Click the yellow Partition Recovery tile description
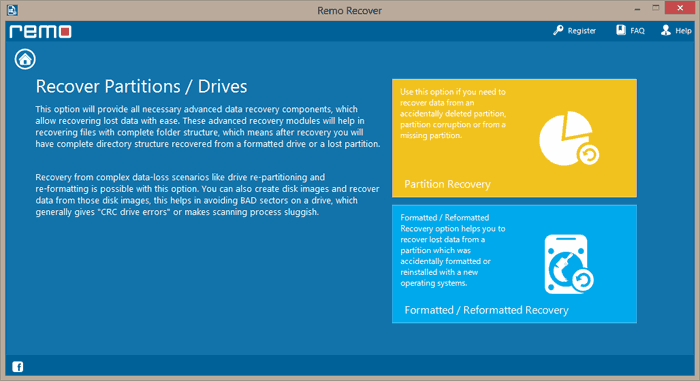Screen dimensions: 700x381 (x=453, y=113)
